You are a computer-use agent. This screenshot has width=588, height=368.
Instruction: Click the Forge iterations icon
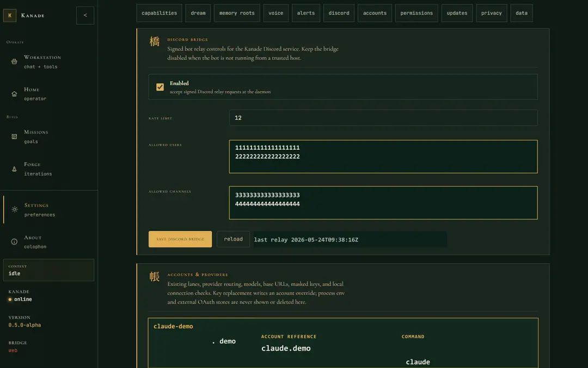click(14, 169)
